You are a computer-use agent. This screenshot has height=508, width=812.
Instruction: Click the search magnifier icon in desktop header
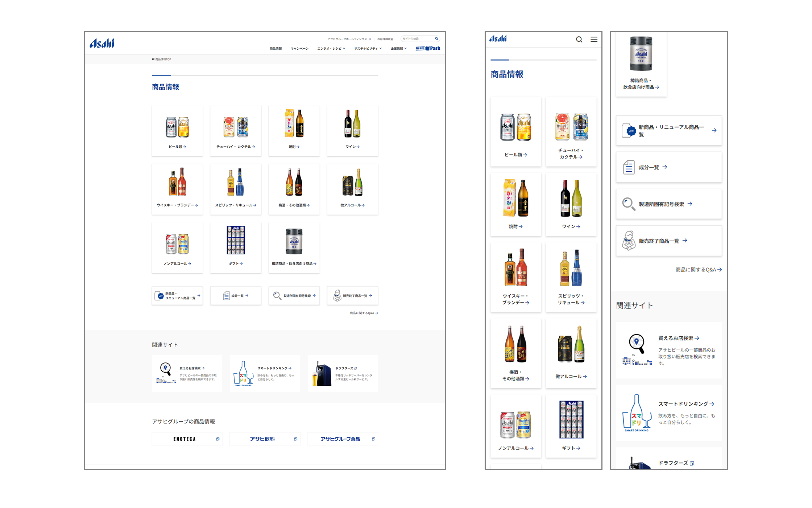[436, 38]
